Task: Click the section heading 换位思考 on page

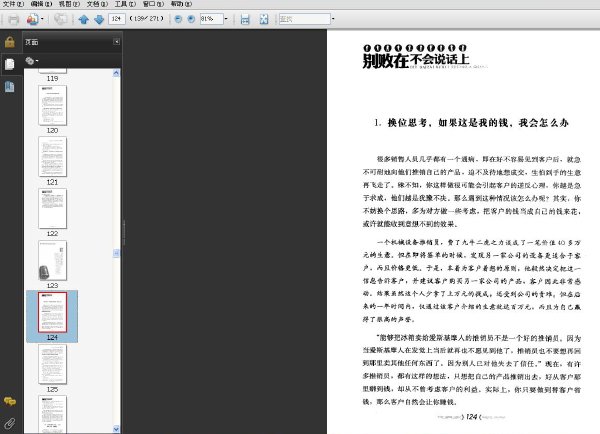Action: click(x=471, y=123)
